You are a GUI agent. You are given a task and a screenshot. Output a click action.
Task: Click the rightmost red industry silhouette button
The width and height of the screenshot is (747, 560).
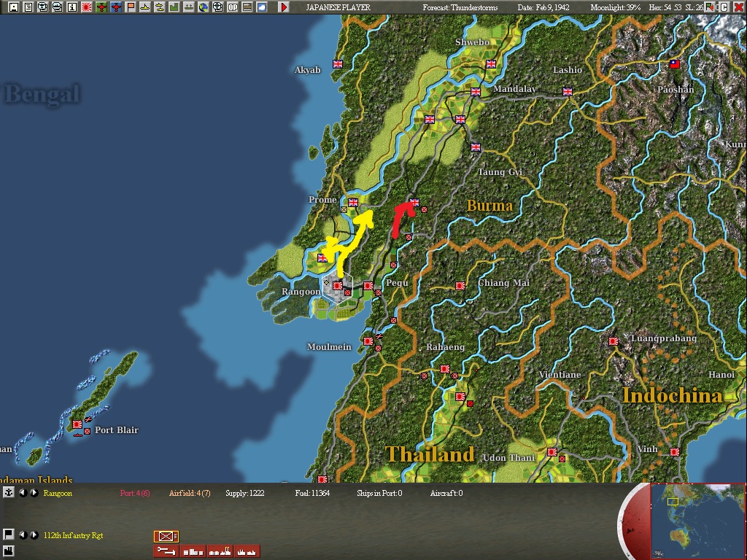pyautogui.click(x=247, y=551)
